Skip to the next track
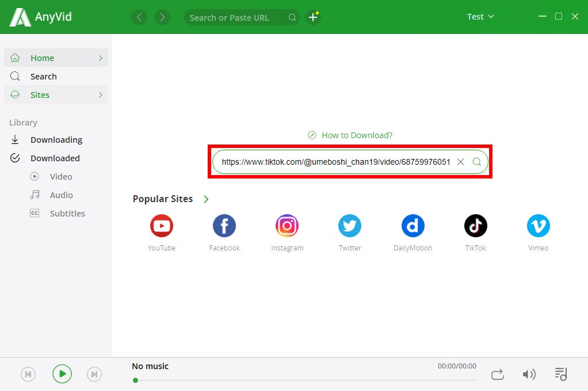 tap(94, 374)
